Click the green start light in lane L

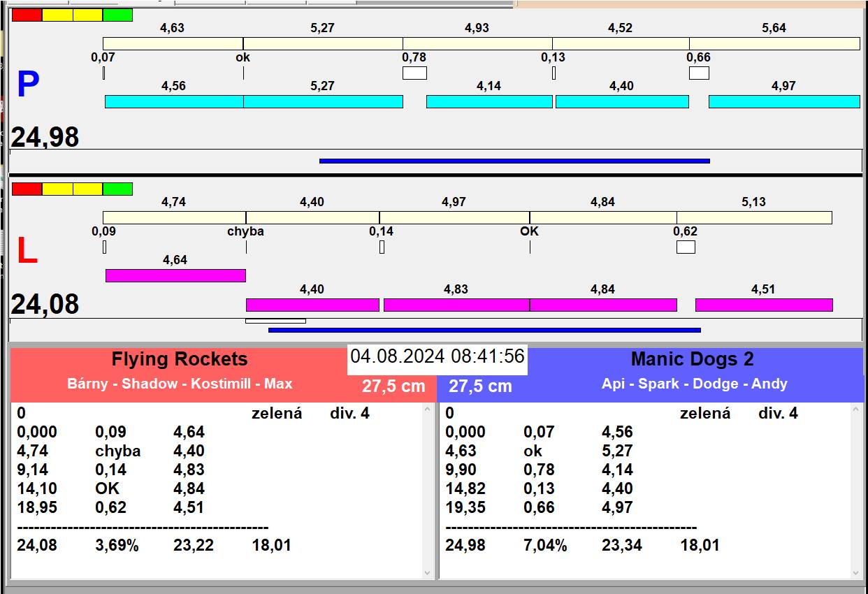tap(117, 189)
